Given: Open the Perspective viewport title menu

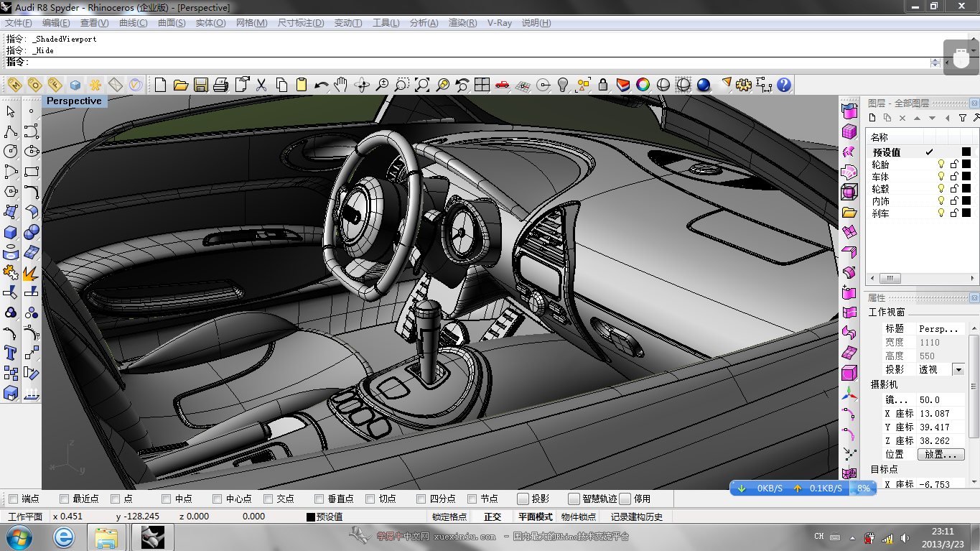Looking at the screenshot, I should point(74,101).
